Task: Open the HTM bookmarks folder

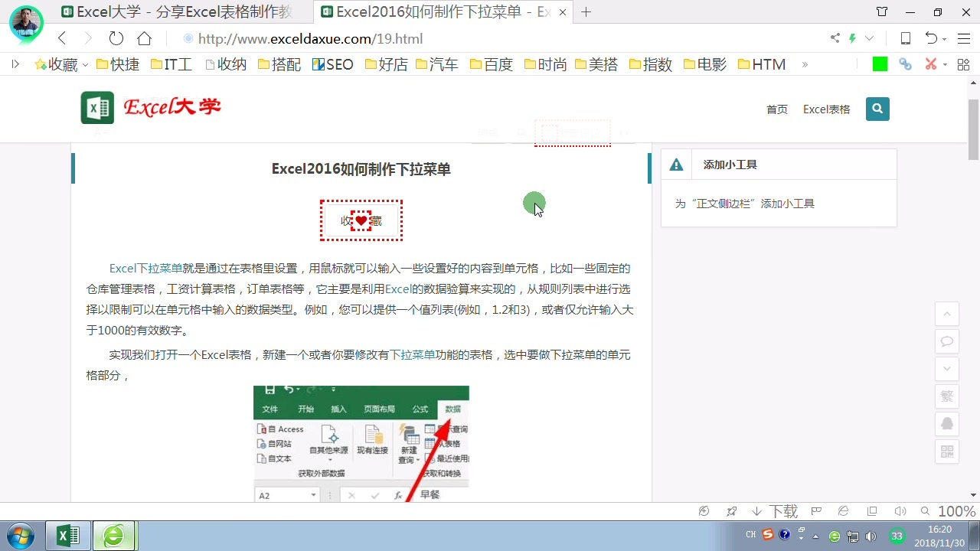Action: [x=762, y=65]
